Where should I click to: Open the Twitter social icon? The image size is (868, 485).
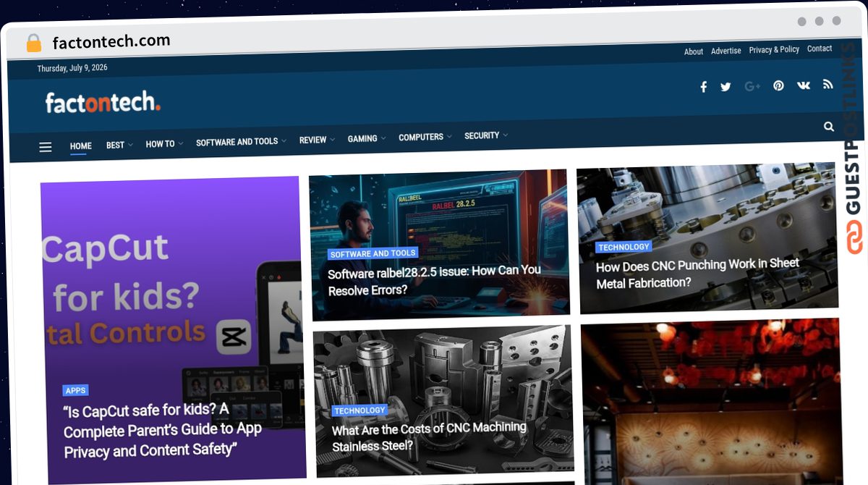coord(726,87)
